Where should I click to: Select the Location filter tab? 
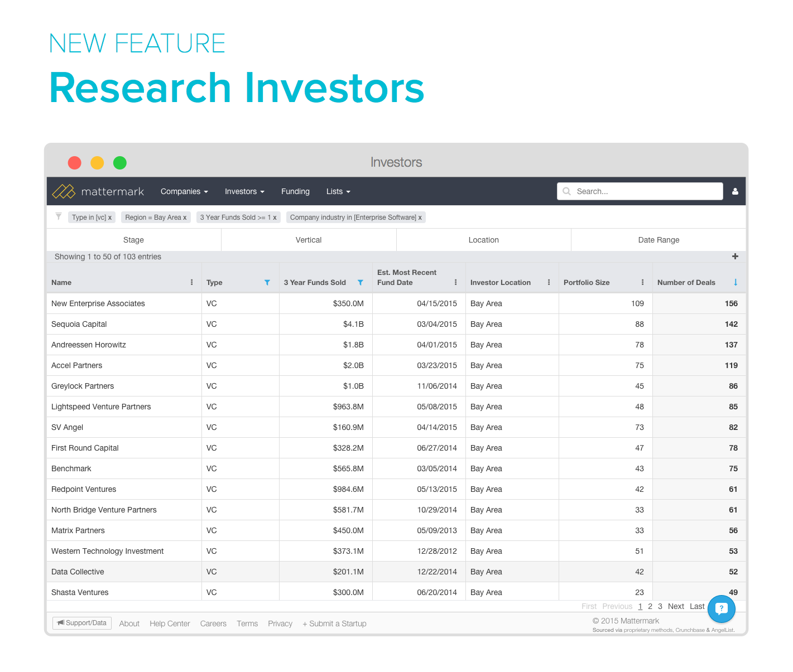pos(484,240)
